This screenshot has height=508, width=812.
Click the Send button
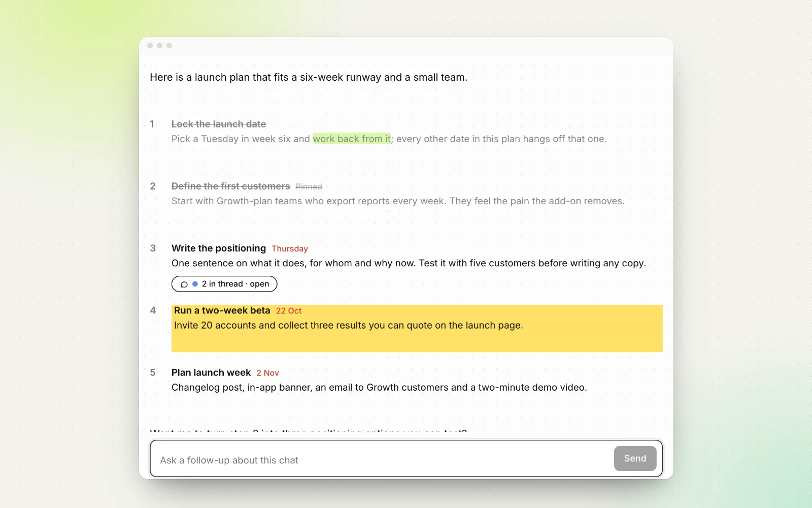(635, 458)
